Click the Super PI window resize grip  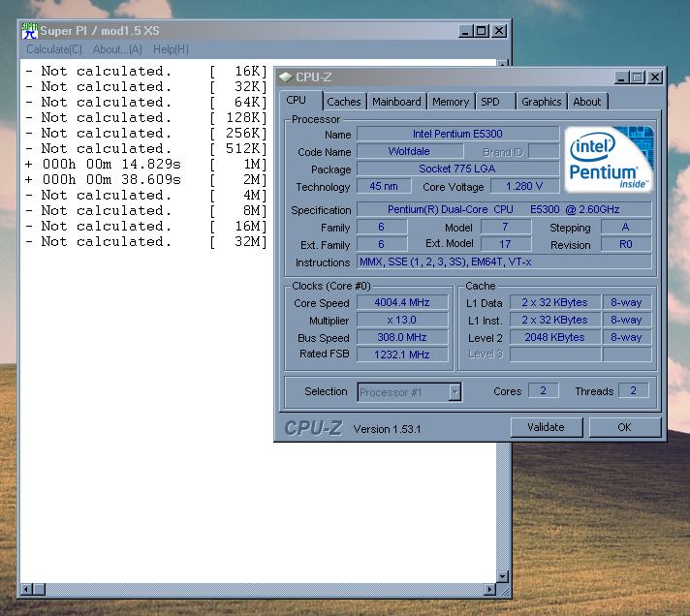coord(504,591)
